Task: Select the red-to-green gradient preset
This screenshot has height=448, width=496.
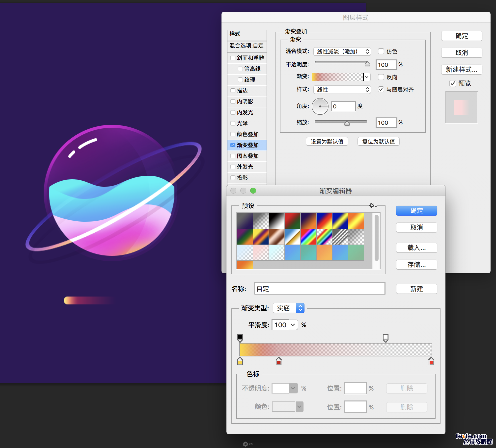Action: [x=293, y=221]
